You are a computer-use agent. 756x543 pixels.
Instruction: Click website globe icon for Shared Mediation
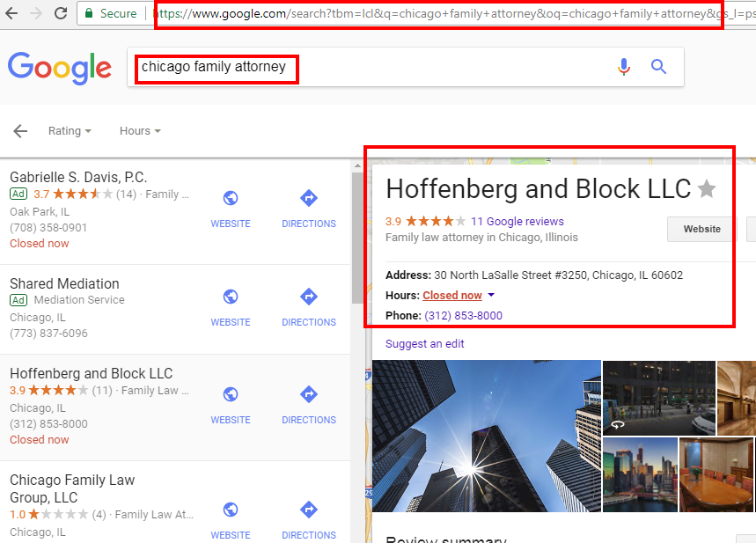point(231,297)
